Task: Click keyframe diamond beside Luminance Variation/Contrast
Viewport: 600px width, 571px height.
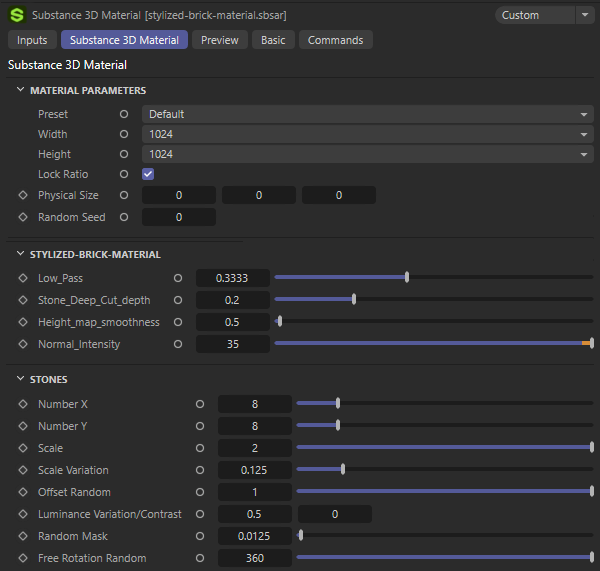Action: click(x=23, y=514)
